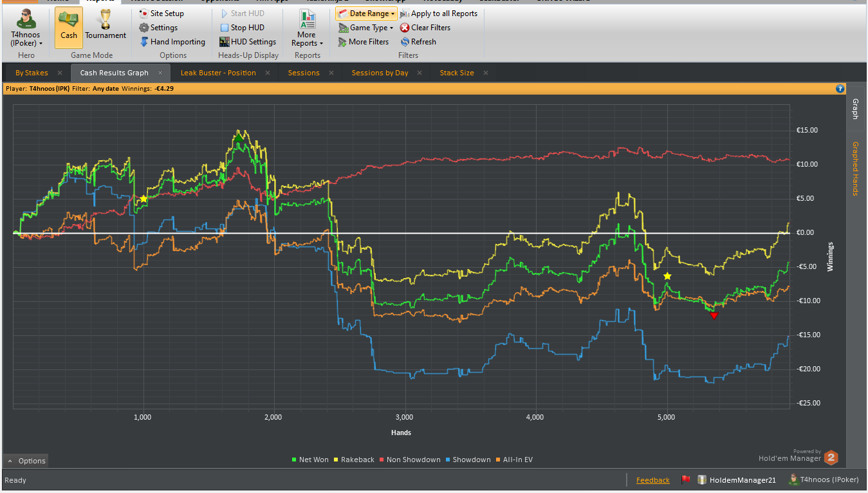Clear Filters with the red X icon

(x=425, y=28)
